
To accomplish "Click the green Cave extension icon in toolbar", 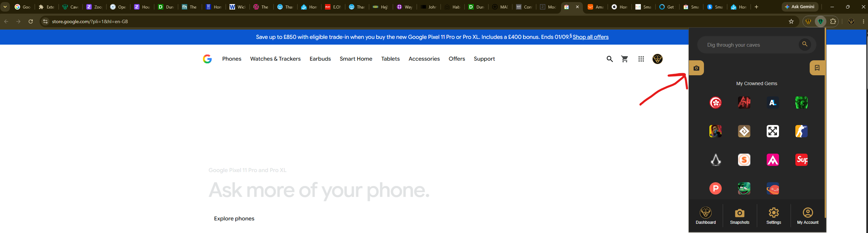I will (821, 21).
